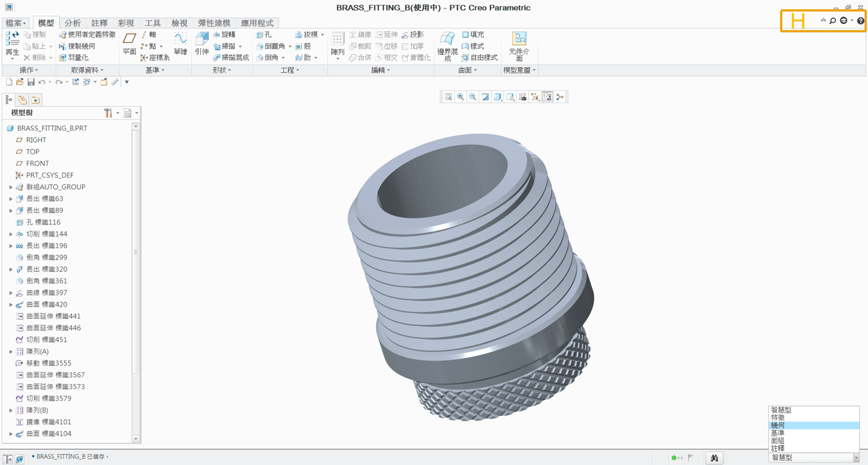Open the 智慧型 selection filter dropdown
Image resolution: width=868 pixels, height=465 pixels.
856,457
